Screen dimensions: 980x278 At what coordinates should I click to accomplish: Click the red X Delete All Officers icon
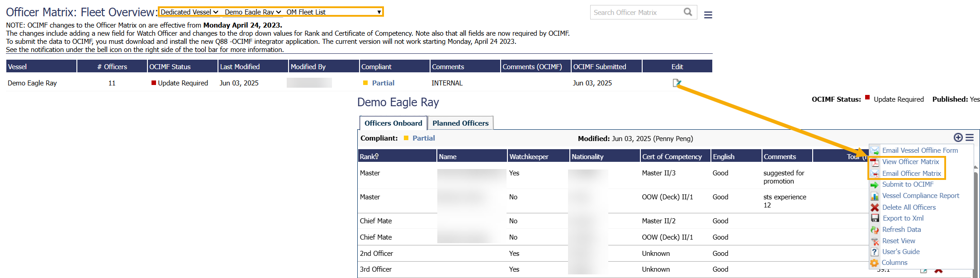[x=875, y=207]
